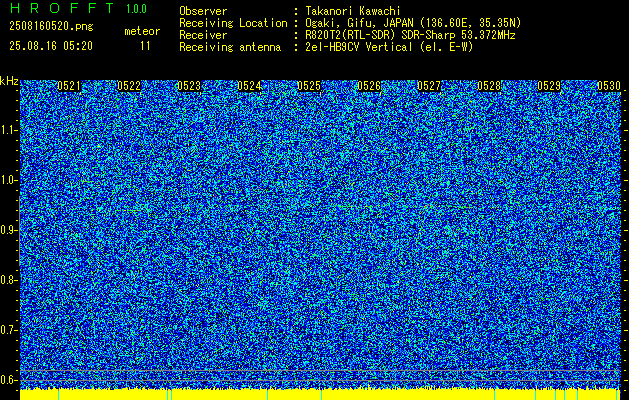Click observer name Takanori Kawachi
Image resolution: width=629 pixels, height=400 pixels.
(353, 11)
